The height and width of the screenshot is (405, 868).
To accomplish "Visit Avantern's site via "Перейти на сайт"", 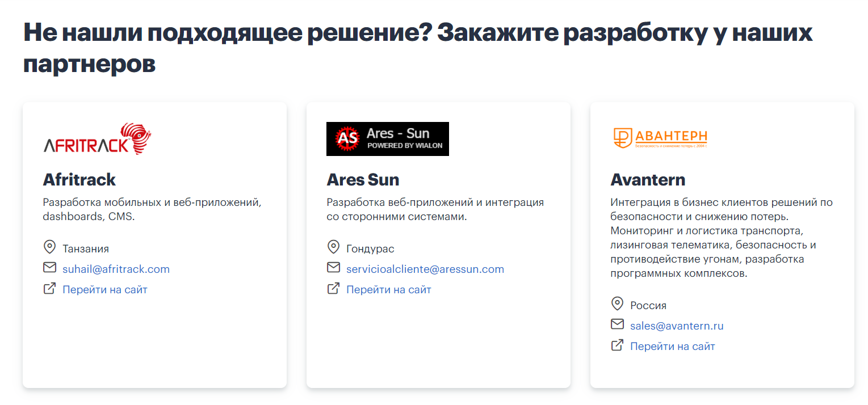I will point(672,346).
